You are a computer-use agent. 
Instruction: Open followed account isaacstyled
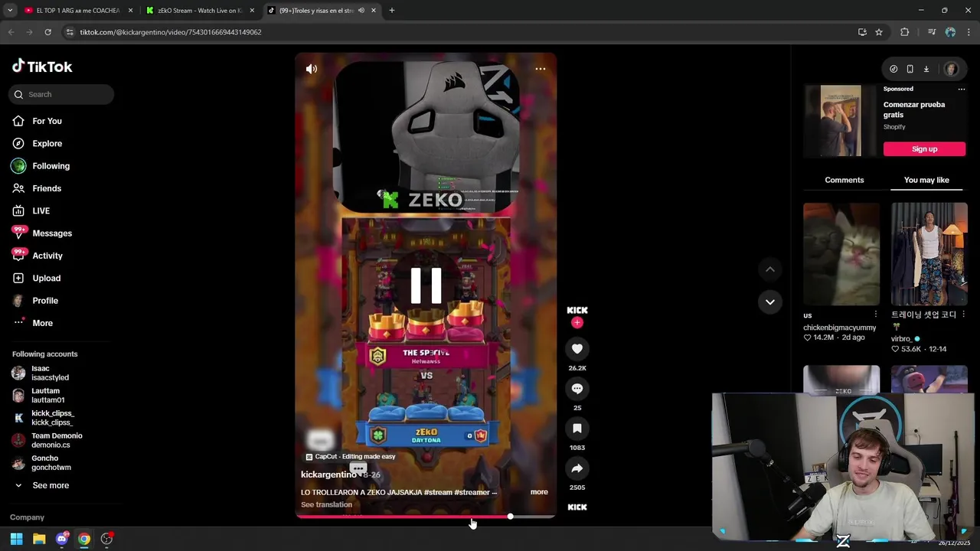(41, 373)
